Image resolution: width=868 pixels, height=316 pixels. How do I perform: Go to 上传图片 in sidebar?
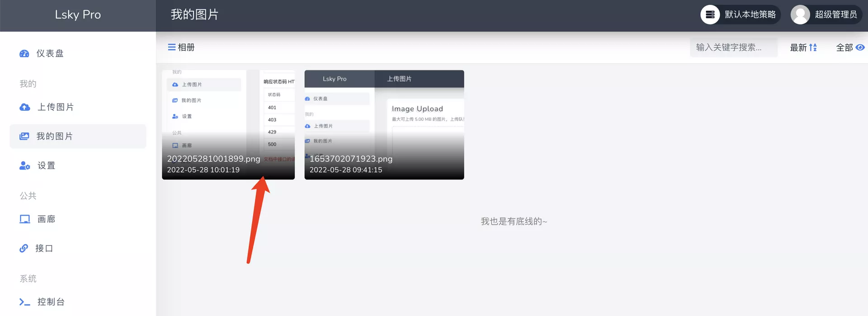point(55,107)
